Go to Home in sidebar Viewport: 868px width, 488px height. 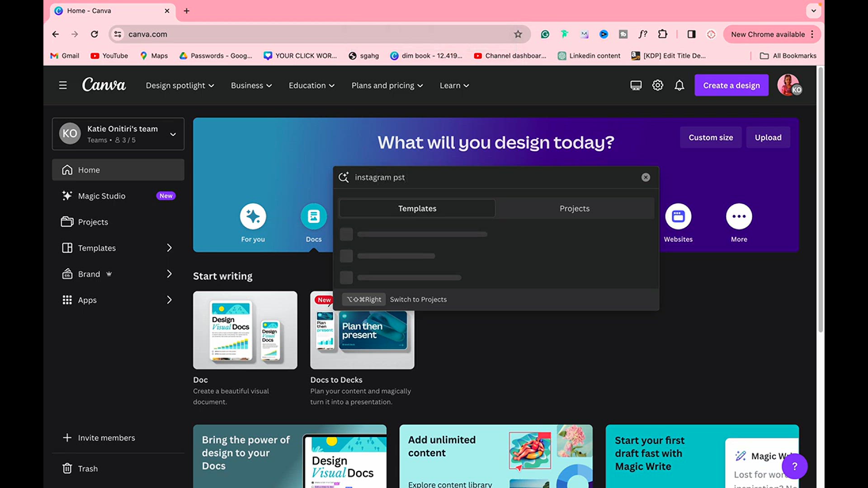tap(118, 170)
